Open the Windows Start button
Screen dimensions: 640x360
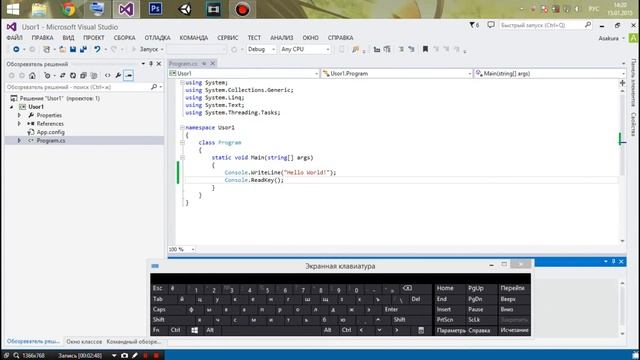coord(13,9)
